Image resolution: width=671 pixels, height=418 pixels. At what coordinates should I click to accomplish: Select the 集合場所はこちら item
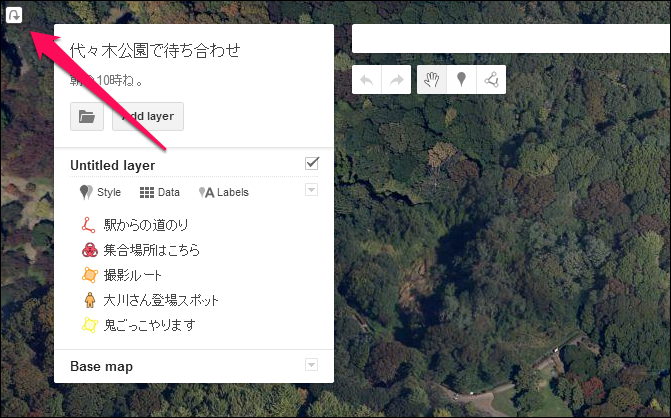(151, 250)
